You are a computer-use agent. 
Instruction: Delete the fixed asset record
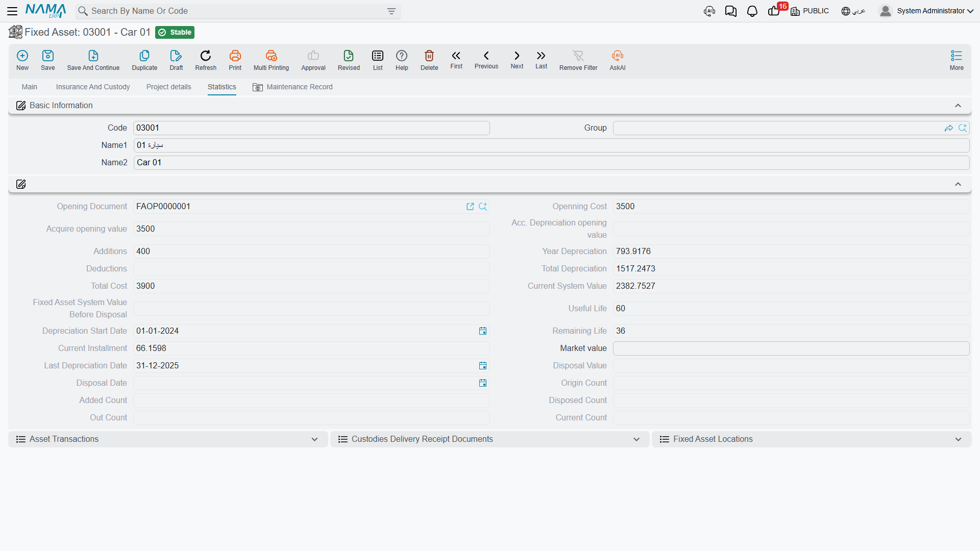click(x=429, y=60)
